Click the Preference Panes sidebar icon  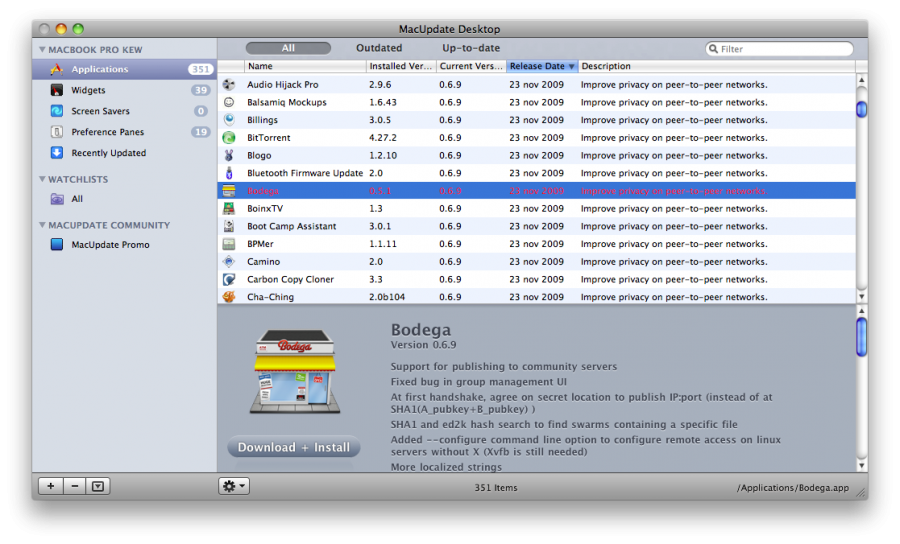pyautogui.click(x=57, y=132)
